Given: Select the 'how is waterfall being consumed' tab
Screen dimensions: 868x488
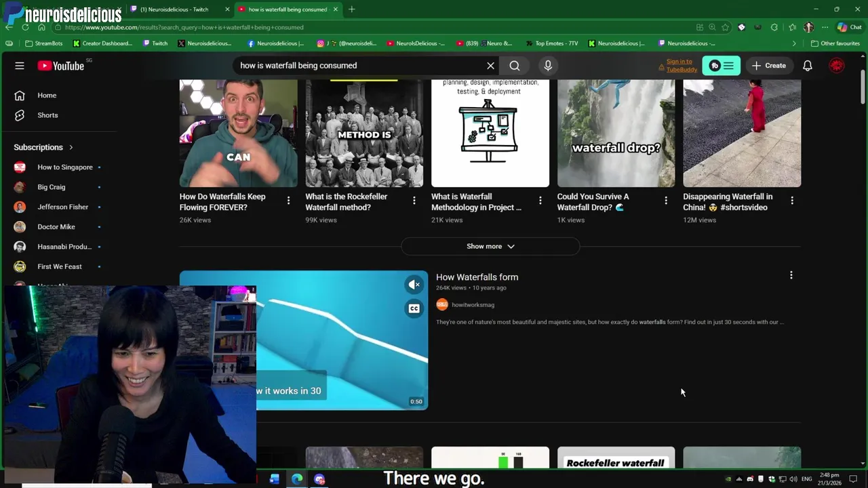Looking at the screenshot, I should click(288, 9).
